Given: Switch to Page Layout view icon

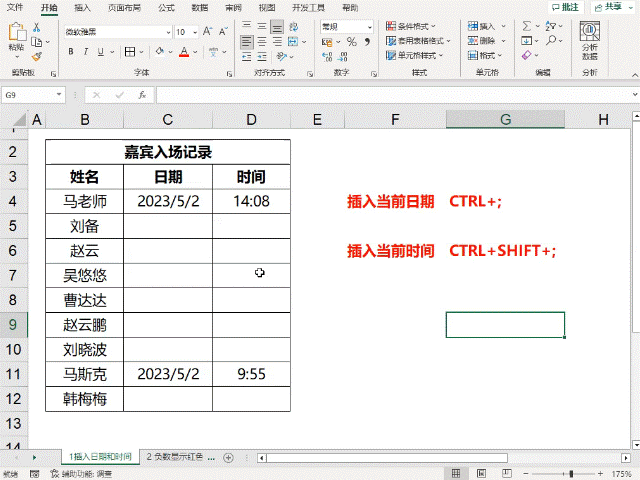Looking at the screenshot, I should (x=481, y=473).
